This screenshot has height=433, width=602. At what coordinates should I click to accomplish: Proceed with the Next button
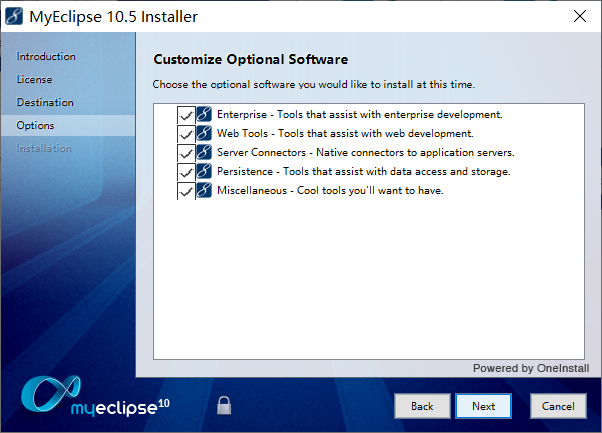tap(483, 406)
